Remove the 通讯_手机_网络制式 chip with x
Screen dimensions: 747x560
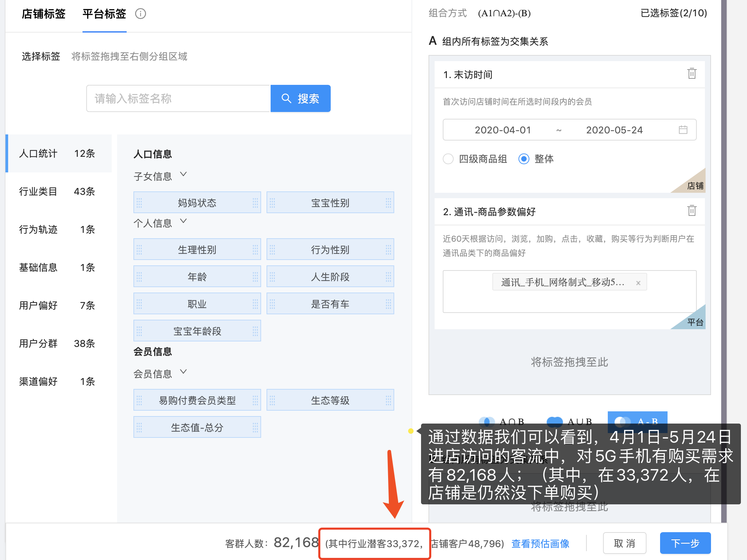coord(638,283)
